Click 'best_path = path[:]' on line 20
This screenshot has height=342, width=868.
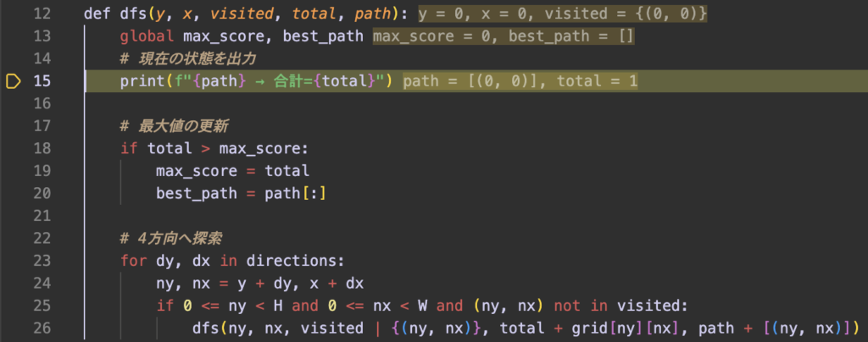(x=241, y=193)
